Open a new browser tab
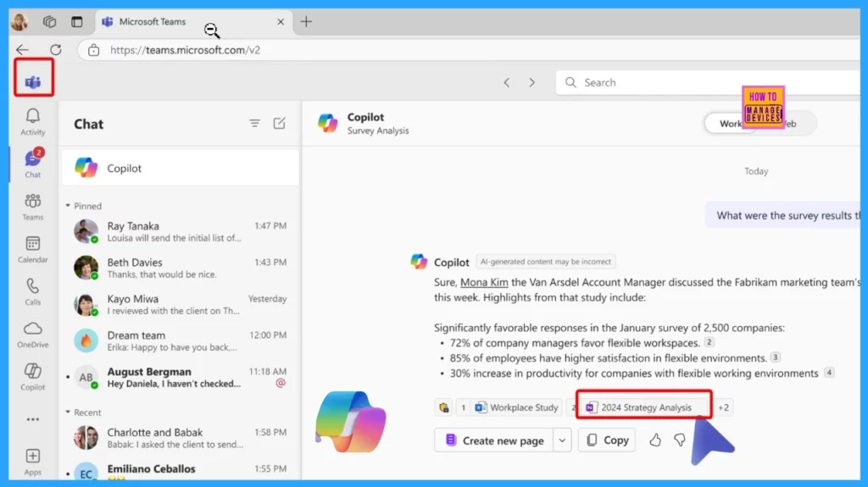Image resolution: width=868 pixels, height=487 pixels. [x=306, y=21]
